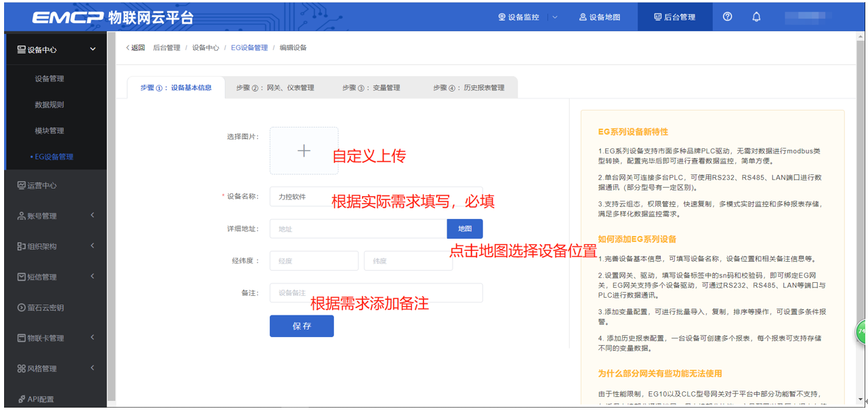Viewport: 868px width, 411px height.
Task: Click the 组织架构 sidebar icon
Action: point(21,246)
